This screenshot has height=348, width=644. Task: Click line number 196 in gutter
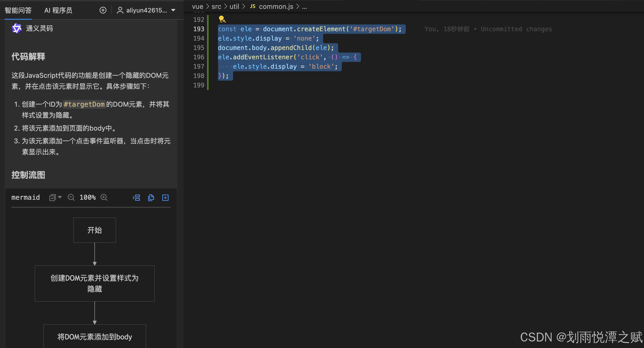pos(199,57)
